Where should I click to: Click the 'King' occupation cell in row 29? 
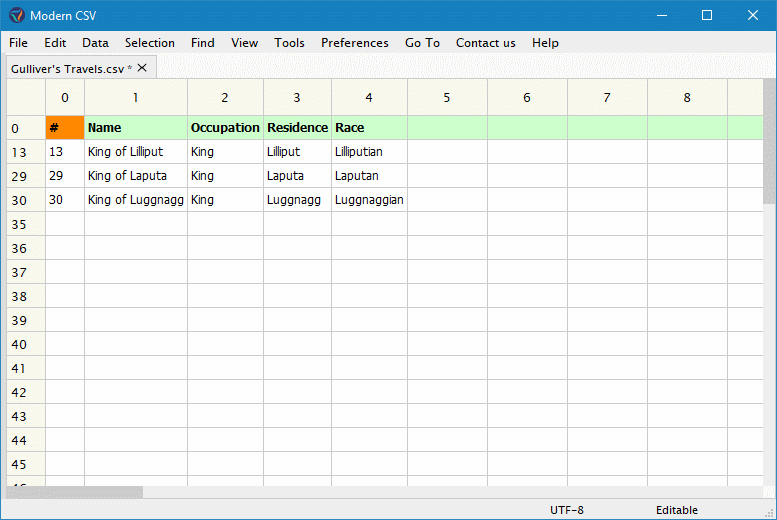pyautogui.click(x=225, y=176)
